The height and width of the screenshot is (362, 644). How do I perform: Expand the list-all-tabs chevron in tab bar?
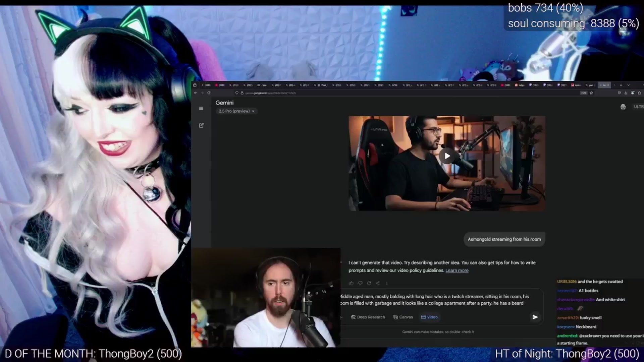629,85
